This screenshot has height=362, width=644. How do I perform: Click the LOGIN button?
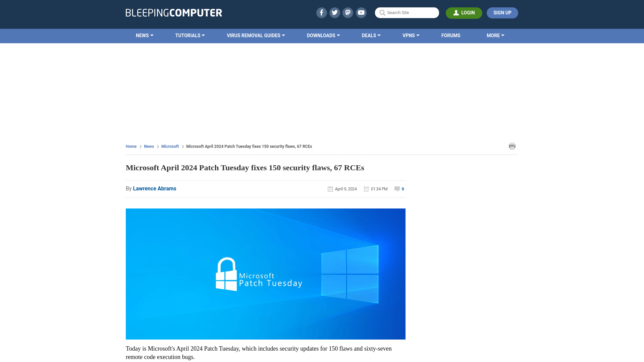[x=464, y=12]
